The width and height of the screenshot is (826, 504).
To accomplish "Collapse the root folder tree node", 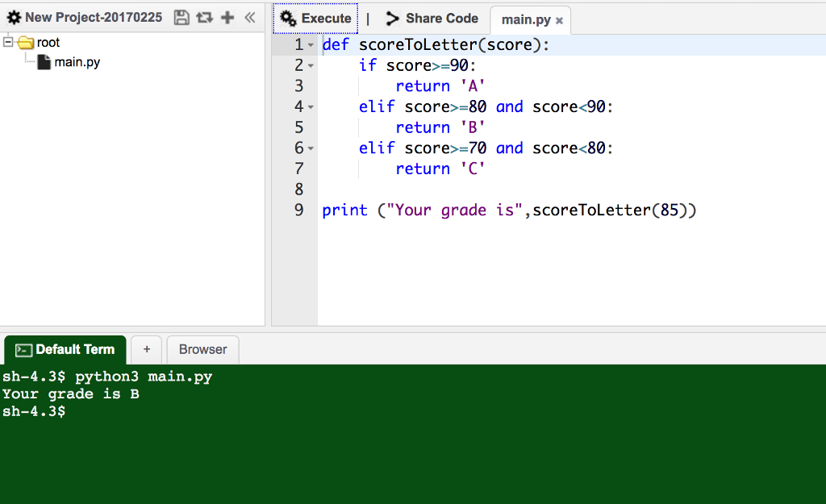I will (8, 42).
